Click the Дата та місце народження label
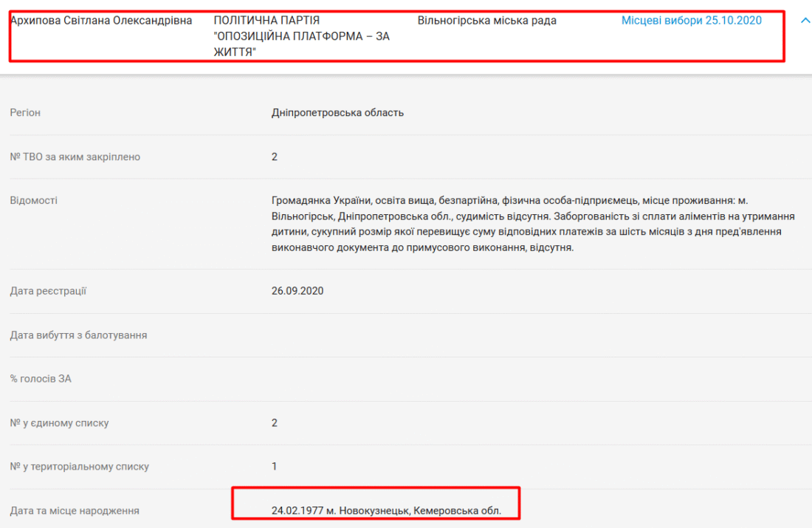Image resolution: width=812 pixels, height=528 pixels. 75,511
